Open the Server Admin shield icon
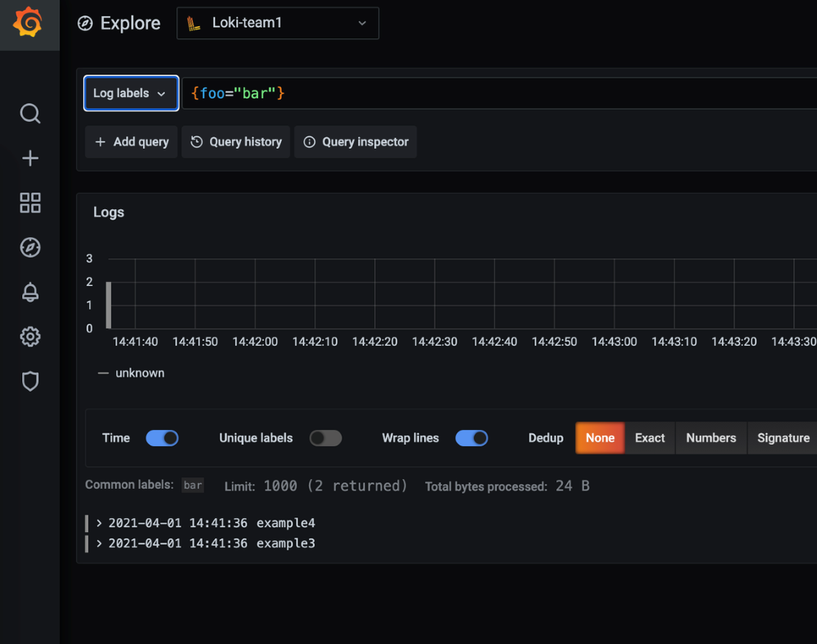The height and width of the screenshot is (644, 817). click(x=29, y=382)
